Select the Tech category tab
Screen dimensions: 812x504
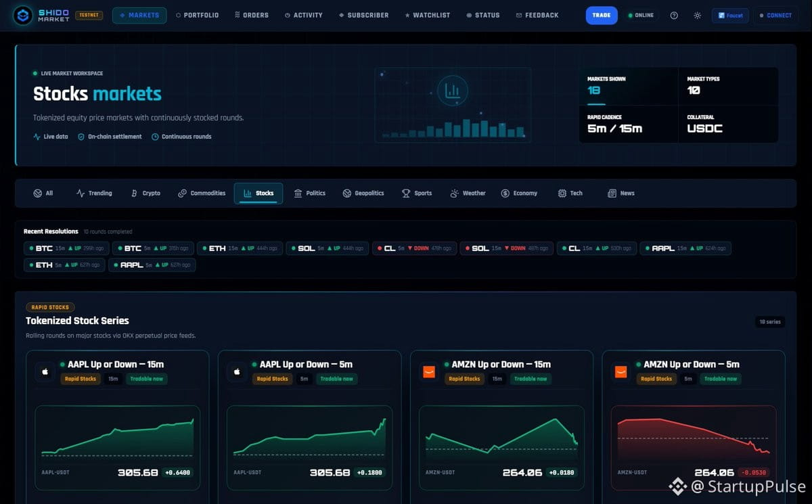tap(570, 193)
